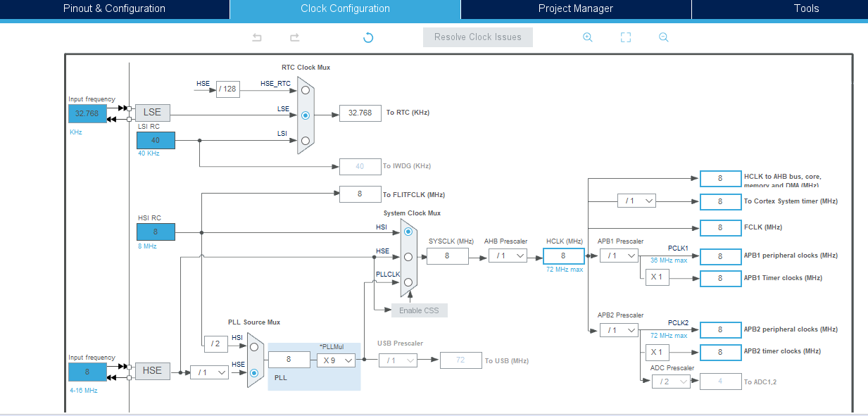
Task: Click the APB1 peripheral clocks value box
Action: [x=721, y=256]
